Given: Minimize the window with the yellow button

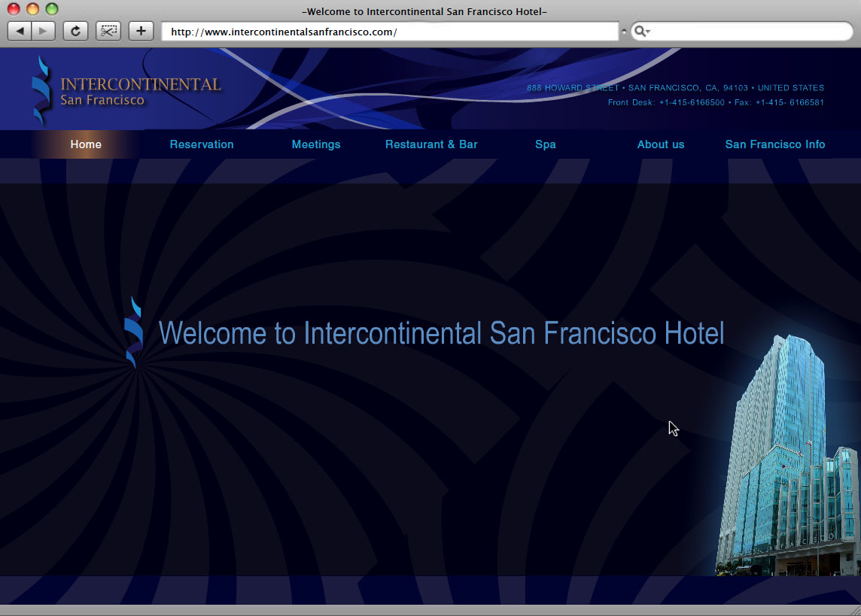Looking at the screenshot, I should [x=32, y=8].
